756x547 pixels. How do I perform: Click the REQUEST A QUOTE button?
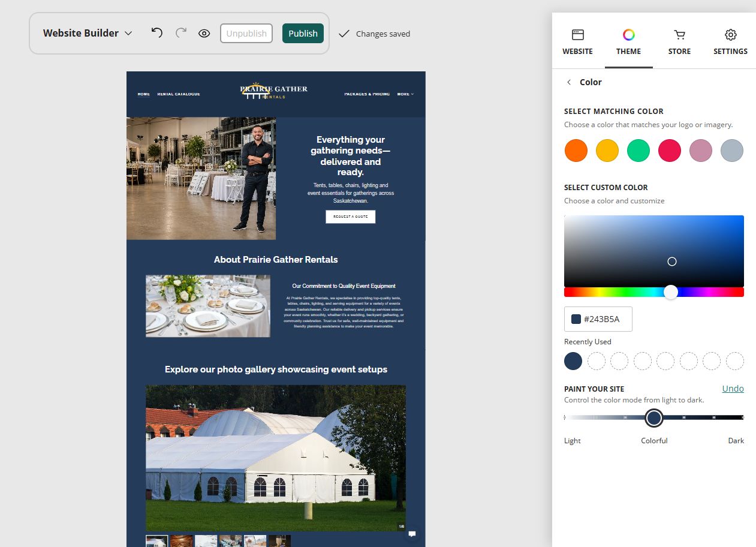click(351, 217)
